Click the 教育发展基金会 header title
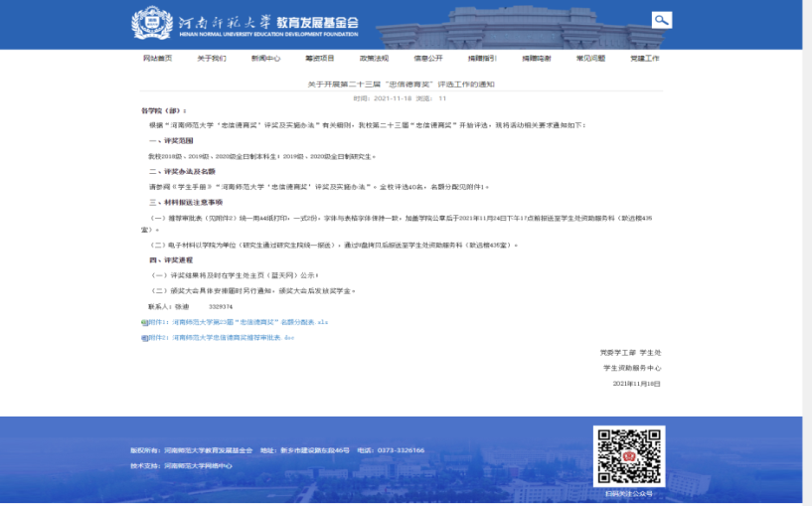 (316, 22)
